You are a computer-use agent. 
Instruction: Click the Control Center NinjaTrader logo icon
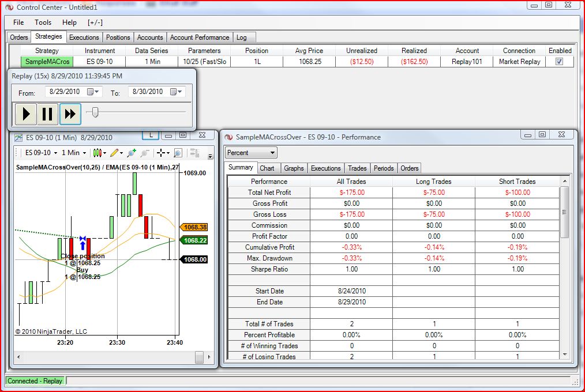(x=9, y=7)
